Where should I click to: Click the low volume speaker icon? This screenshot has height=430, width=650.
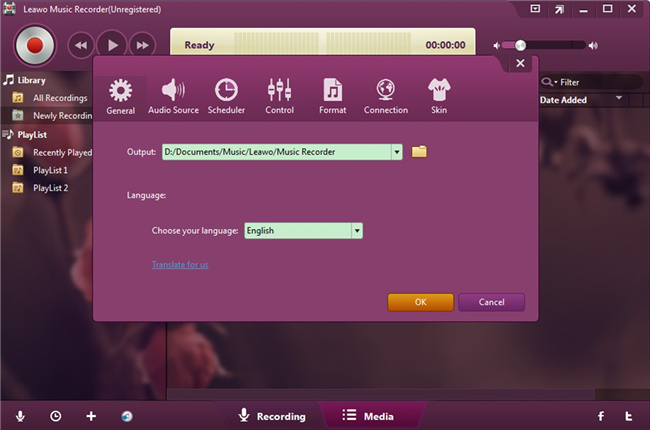pyautogui.click(x=496, y=46)
